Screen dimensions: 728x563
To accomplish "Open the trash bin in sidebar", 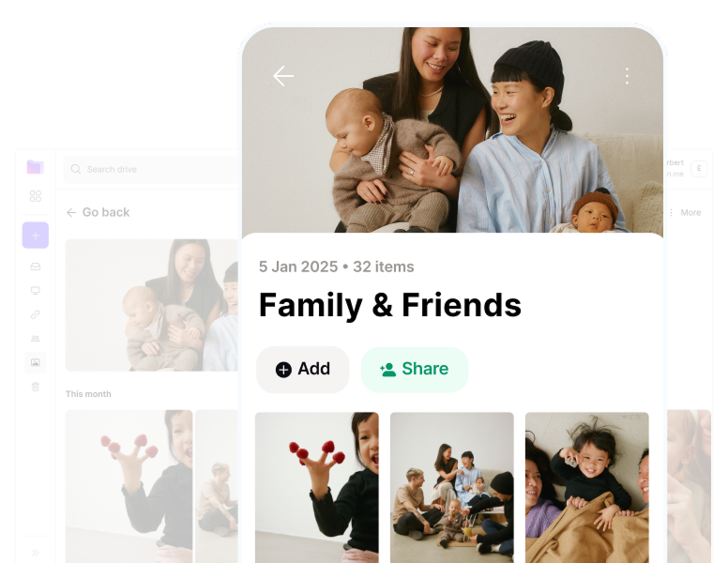I will 36,387.
